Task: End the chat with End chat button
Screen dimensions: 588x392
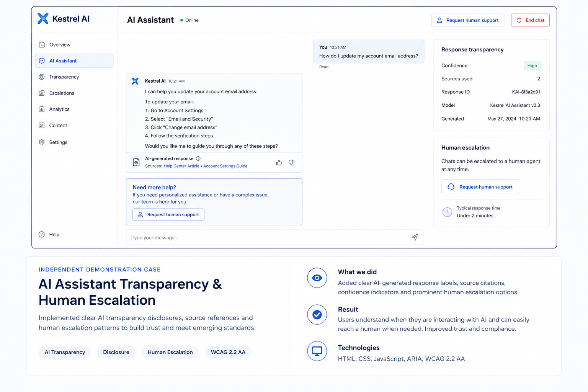Action: tap(530, 20)
